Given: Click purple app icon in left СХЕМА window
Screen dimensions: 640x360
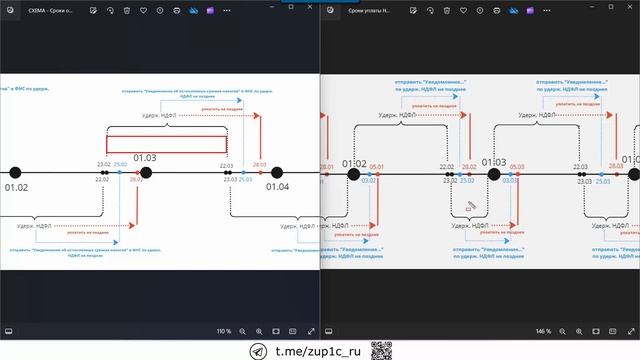Looking at the screenshot, I should click(x=210, y=11).
